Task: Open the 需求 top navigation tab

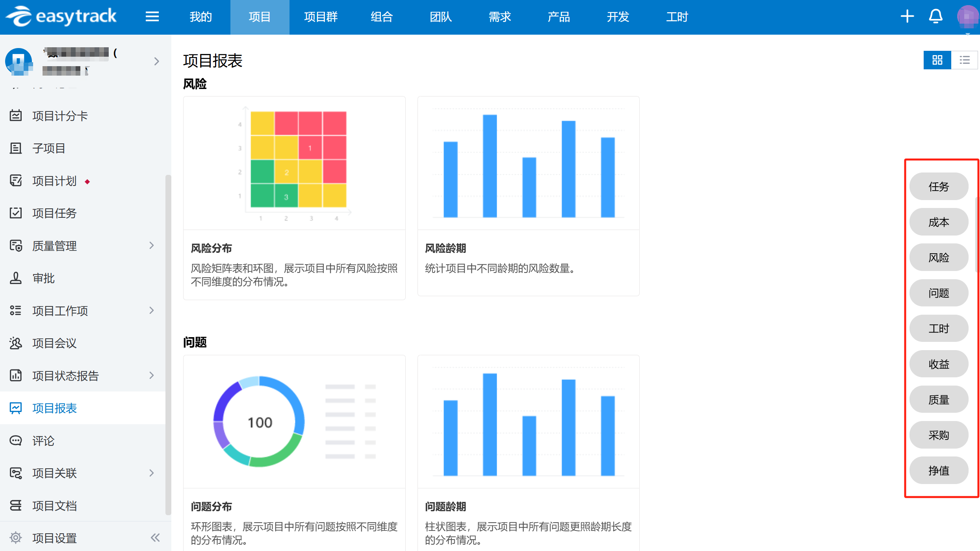Action: (499, 17)
